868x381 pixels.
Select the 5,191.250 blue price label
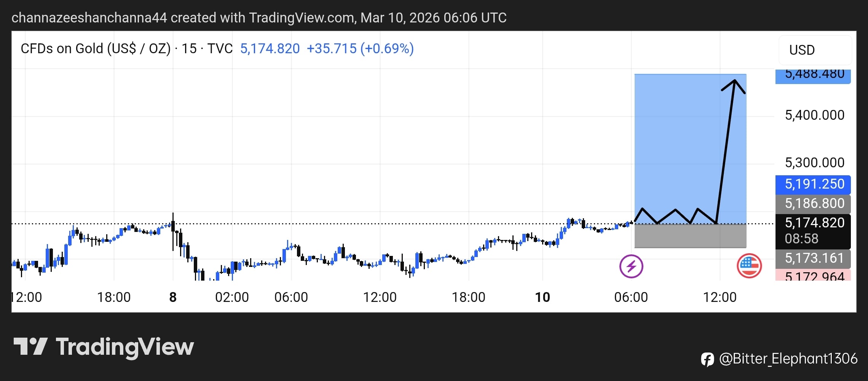(813, 184)
